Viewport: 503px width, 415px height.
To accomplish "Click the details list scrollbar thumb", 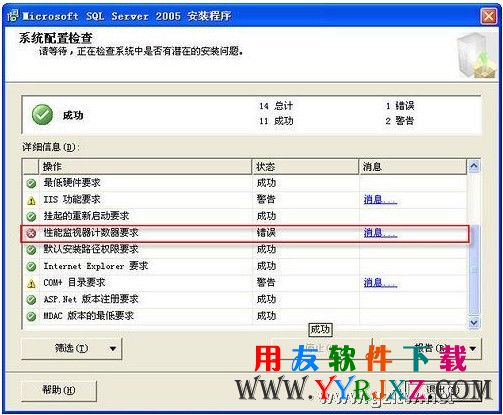I will pyautogui.click(x=474, y=269).
